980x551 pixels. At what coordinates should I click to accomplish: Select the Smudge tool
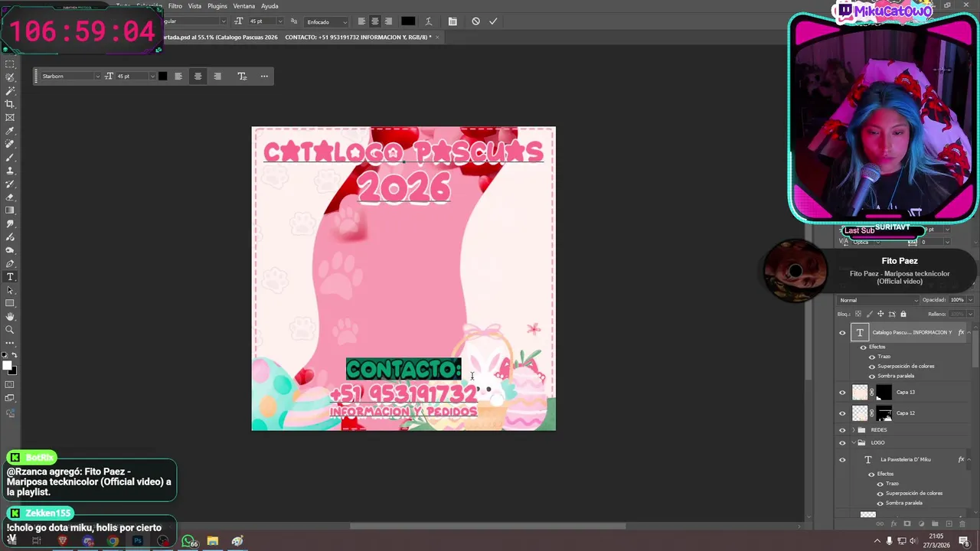(10, 223)
